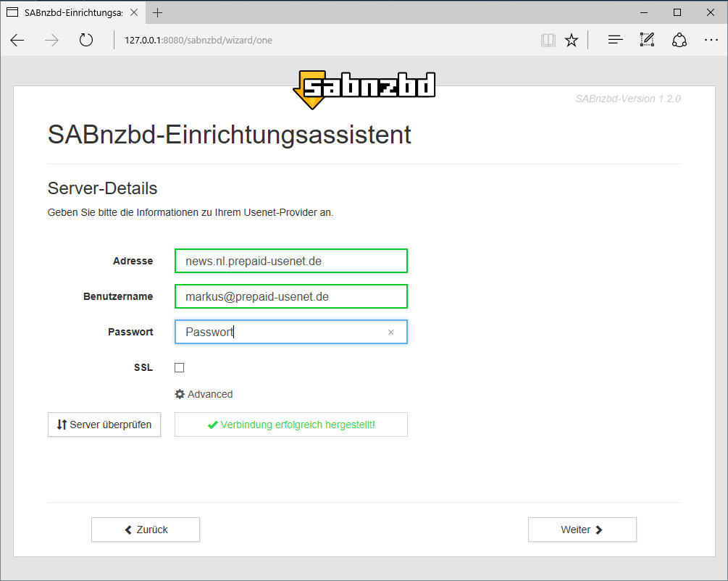Click 'Verbindung erfolgreich hergestellt!' status message

point(291,425)
